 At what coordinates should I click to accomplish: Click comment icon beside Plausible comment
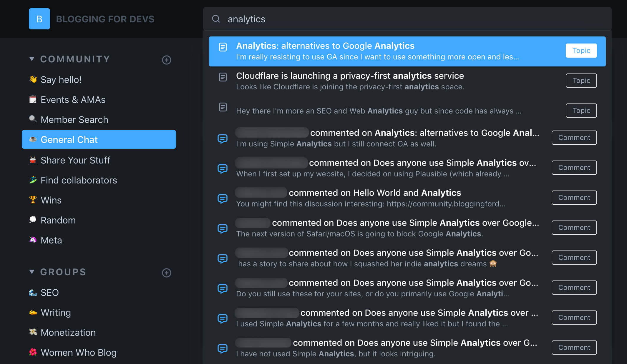coord(223,169)
